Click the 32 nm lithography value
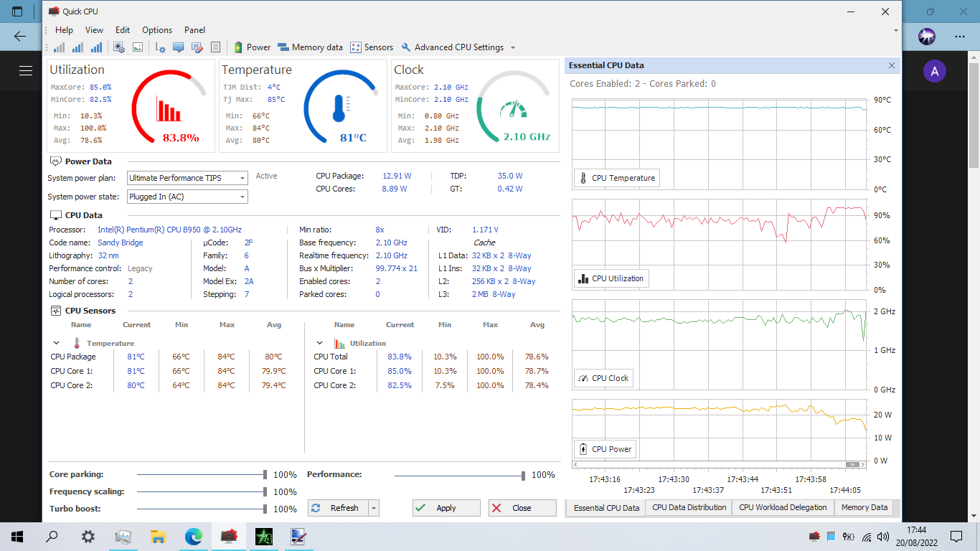Image resolution: width=980 pixels, height=551 pixels. (108, 255)
